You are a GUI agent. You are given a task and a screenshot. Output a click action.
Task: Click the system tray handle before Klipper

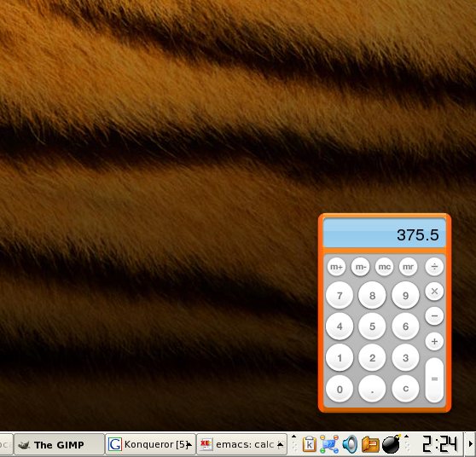(x=293, y=445)
